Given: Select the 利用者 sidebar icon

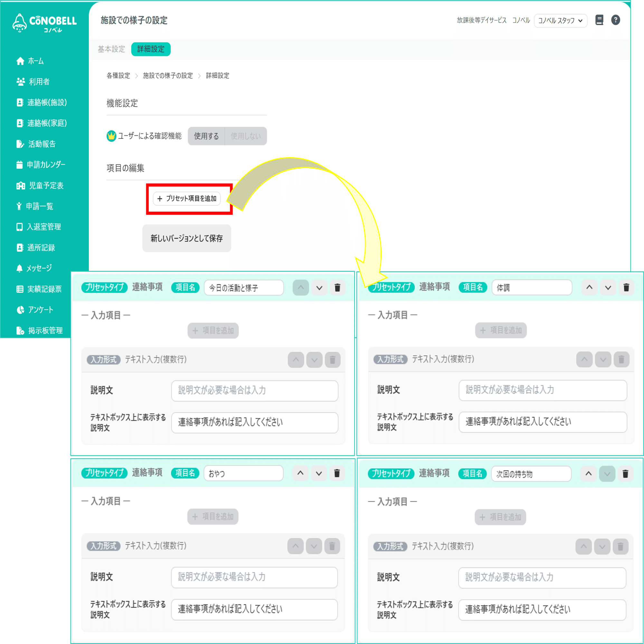Looking at the screenshot, I should point(21,82).
